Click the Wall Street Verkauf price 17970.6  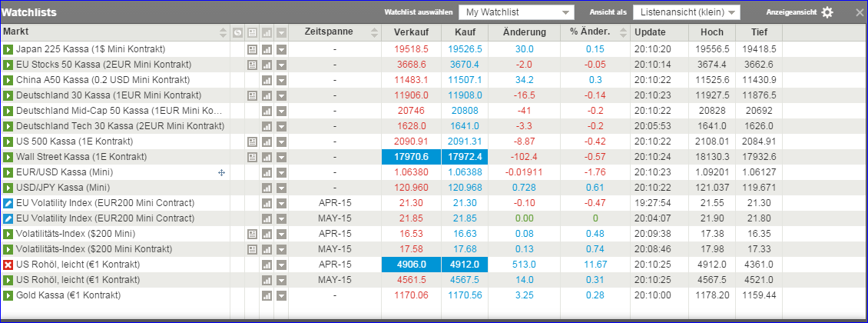(411, 157)
